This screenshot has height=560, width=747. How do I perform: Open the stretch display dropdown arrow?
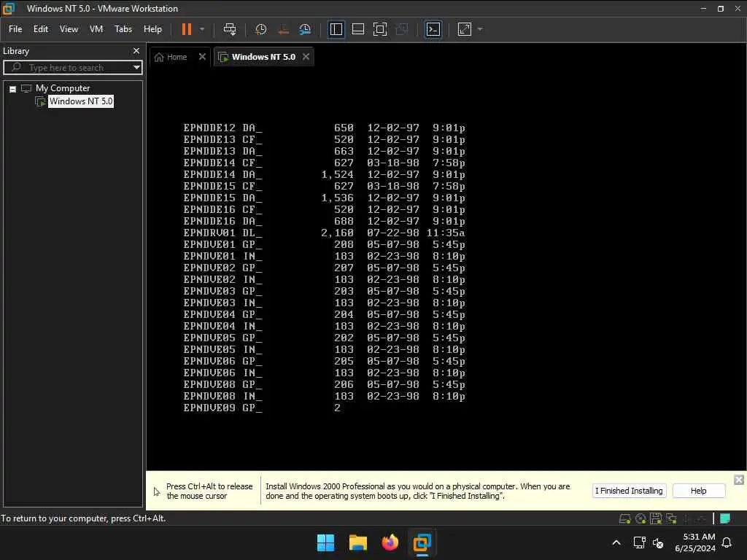point(480,29)
